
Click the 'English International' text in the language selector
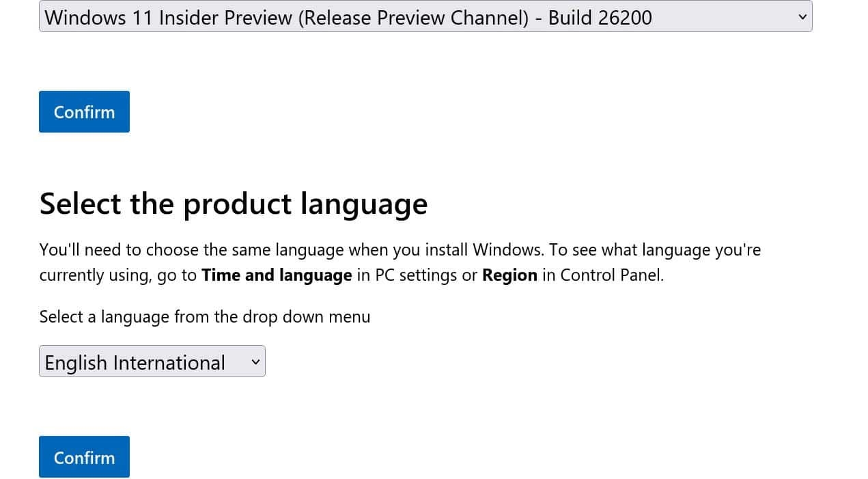(x=135, y=362)
